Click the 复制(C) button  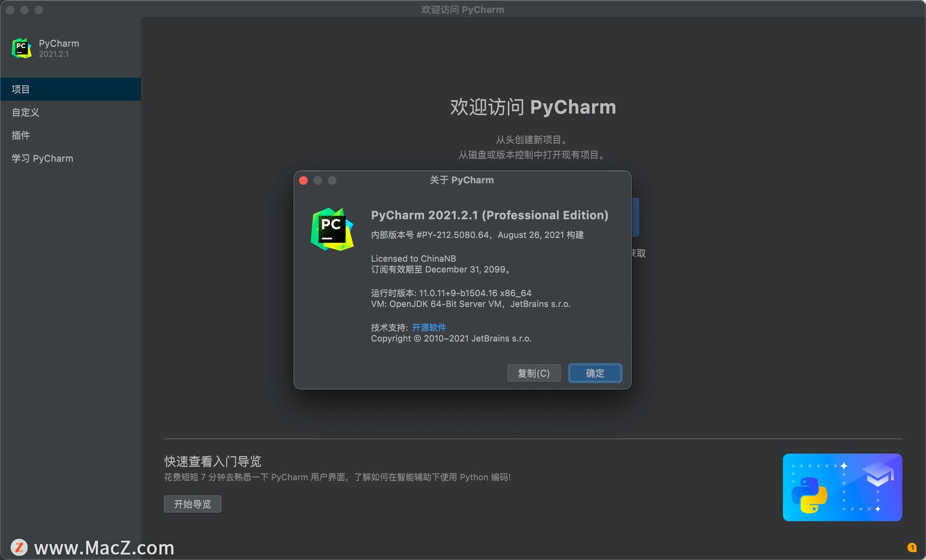pos(534,373)
